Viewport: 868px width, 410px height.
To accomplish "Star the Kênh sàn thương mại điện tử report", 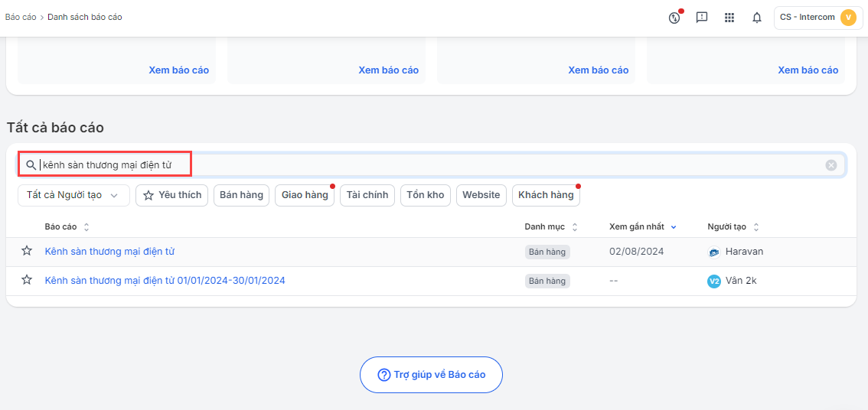I will [x=27, y=251].
